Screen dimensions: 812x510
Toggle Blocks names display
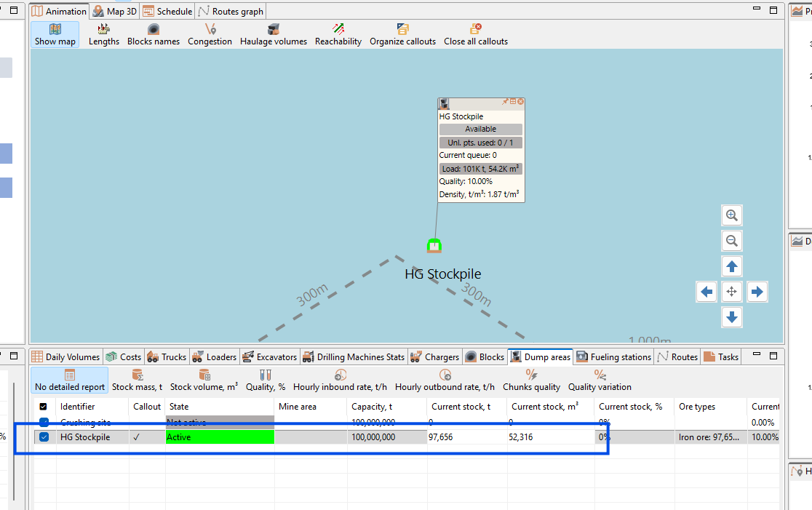coord(154,35)
